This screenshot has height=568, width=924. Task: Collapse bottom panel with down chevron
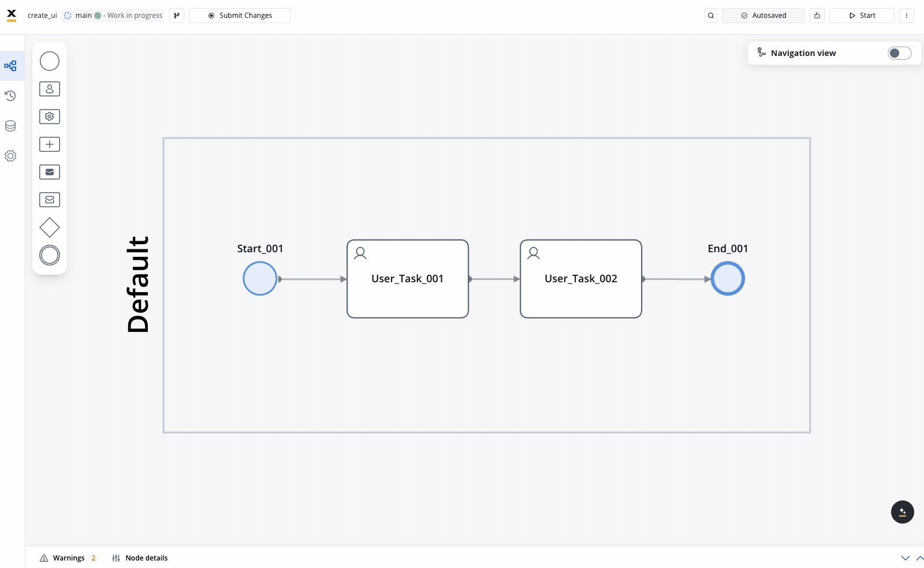[906, 558]
